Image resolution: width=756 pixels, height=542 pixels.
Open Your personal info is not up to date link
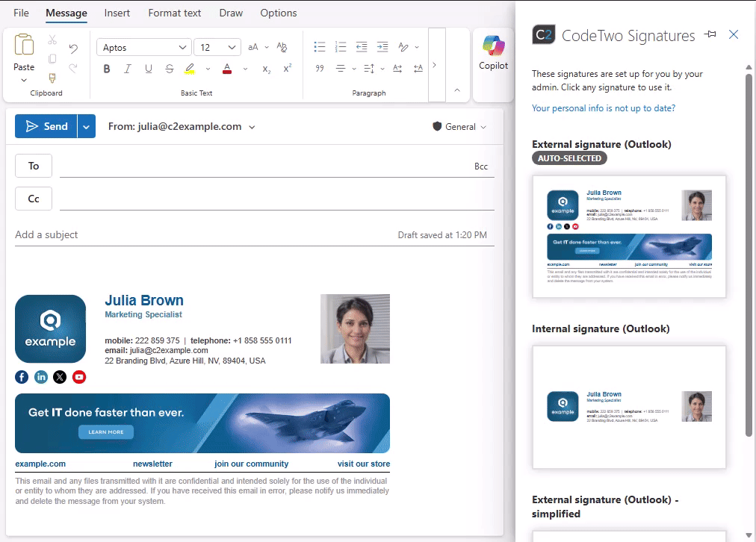pyautogui.click(x=604, y=108)
